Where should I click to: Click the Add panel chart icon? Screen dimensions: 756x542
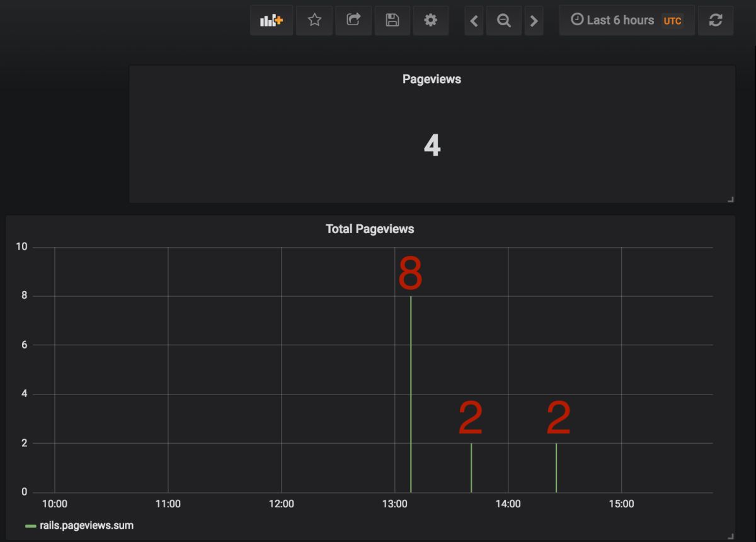[x=272, y=20]
